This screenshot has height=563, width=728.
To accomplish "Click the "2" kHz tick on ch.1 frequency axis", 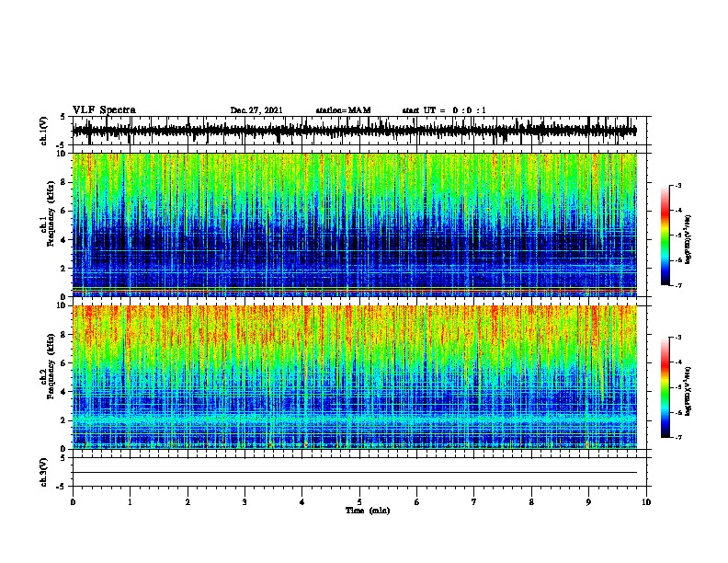I will click(x=64, y=268).
